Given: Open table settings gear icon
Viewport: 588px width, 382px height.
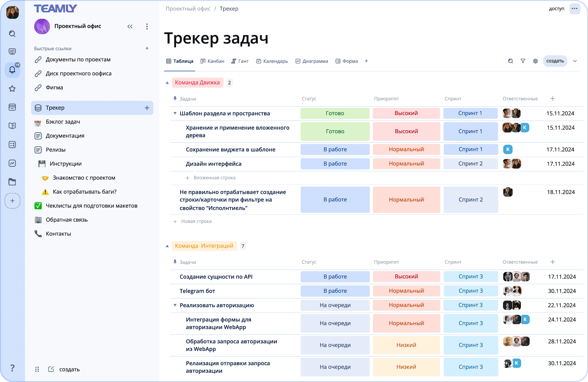Looking at the screenshot, I should [x=535, y=61].
